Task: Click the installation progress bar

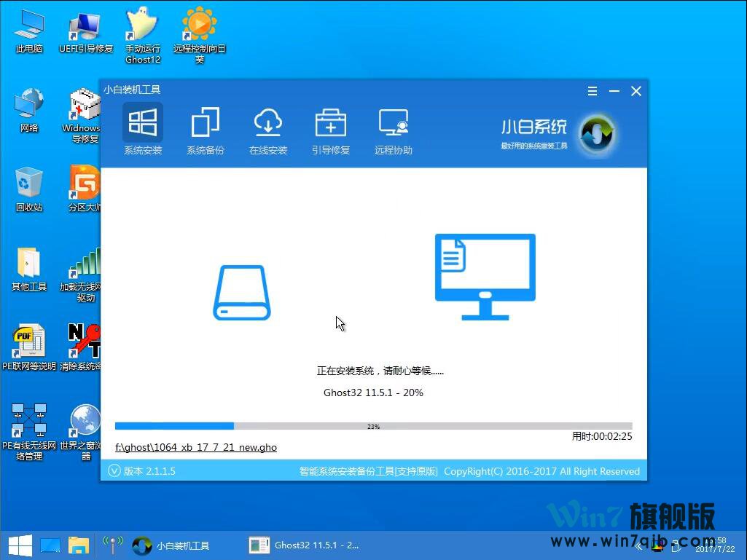Action: coord(373,426)
